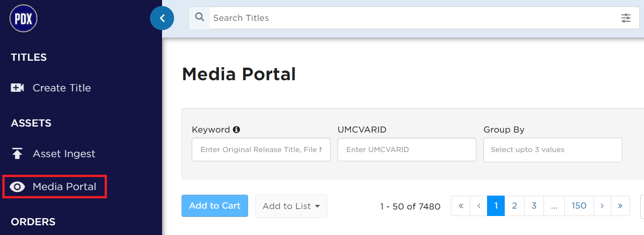The width and height of the screenshot is (644, 235).
Task: Open Create Title from the sidebar
Action: [62, 88]
